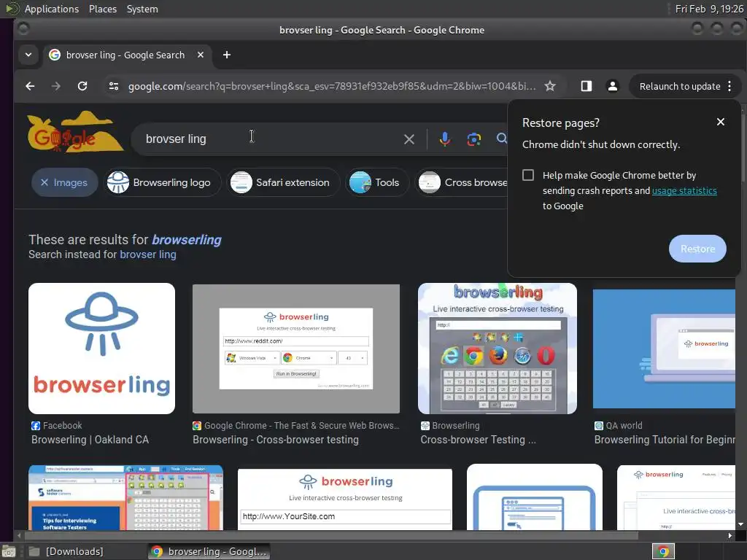The image size is (747, 560).
Task: Open the Chrome profile icon
Action: tap(613, 86)
